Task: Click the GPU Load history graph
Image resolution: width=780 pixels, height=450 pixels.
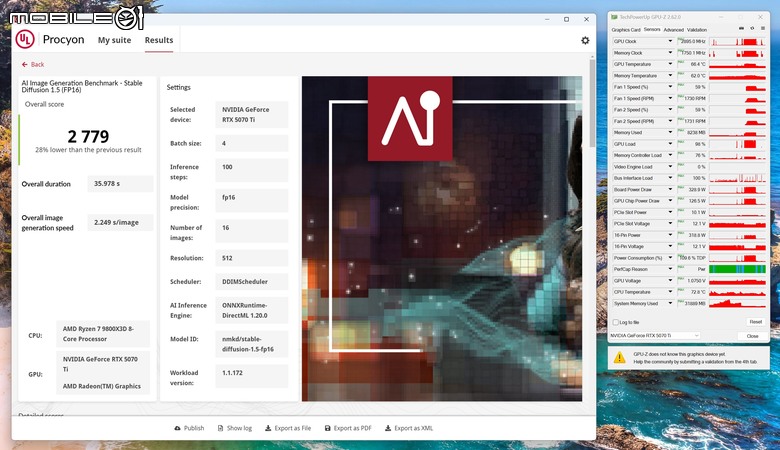Action: pyautogui.click(x=737, y=144)
